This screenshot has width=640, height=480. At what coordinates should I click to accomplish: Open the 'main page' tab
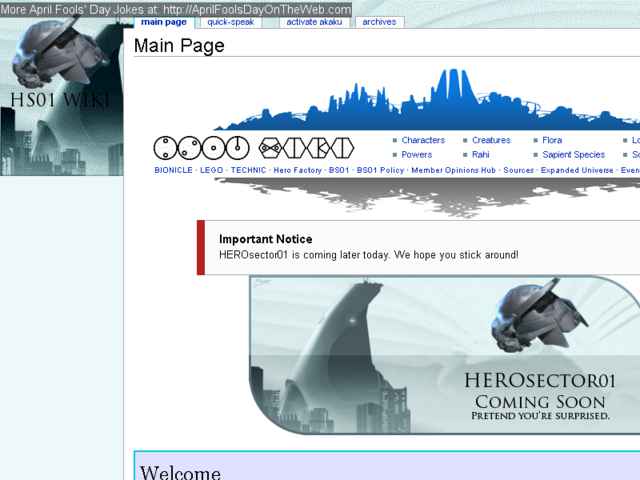[164, 22]
